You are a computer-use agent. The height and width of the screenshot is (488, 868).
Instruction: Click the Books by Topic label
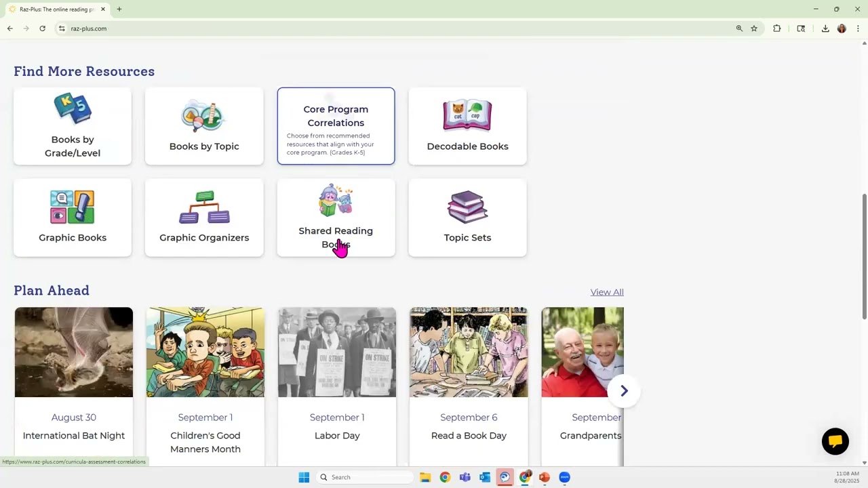pos(204,146)
